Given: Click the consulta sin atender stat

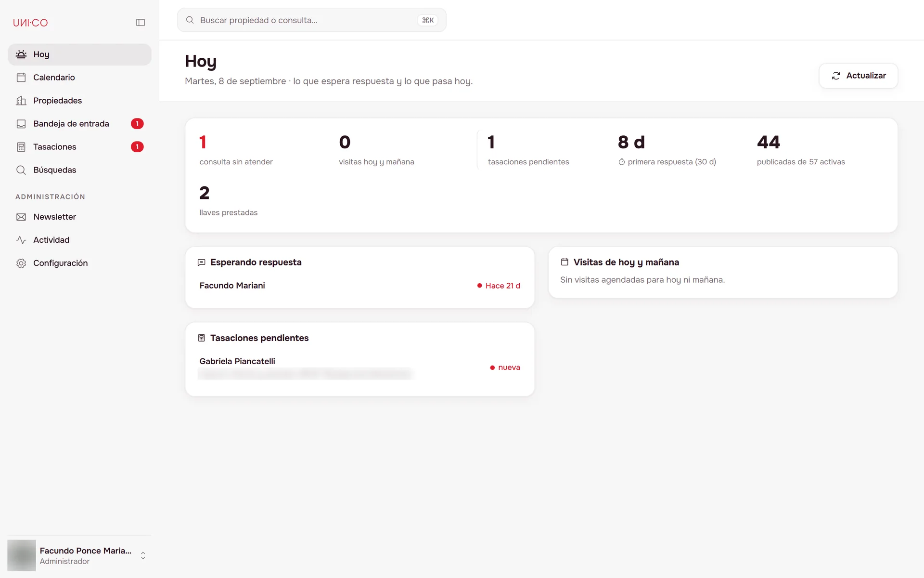Looking at the screenshot, I should pyautogui.click(x=236, y=150).
